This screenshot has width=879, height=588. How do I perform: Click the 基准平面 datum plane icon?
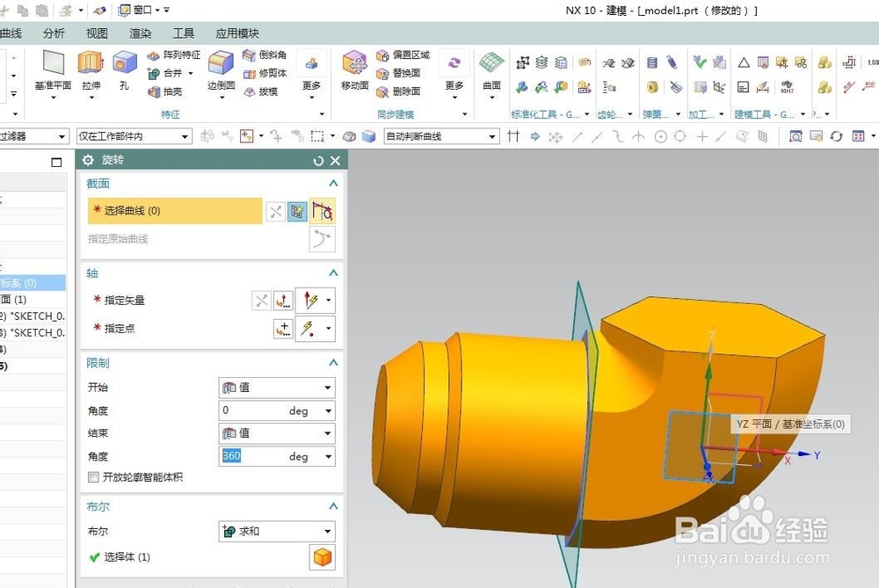54,62
